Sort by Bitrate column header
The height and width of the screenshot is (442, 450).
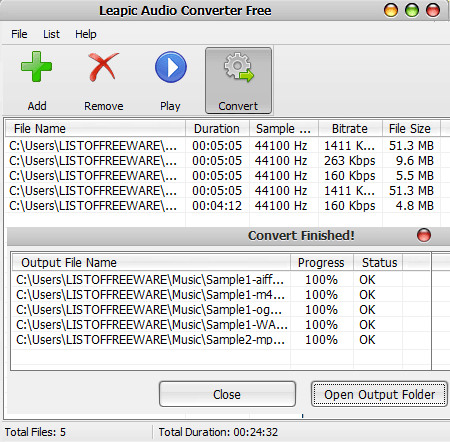350,129
